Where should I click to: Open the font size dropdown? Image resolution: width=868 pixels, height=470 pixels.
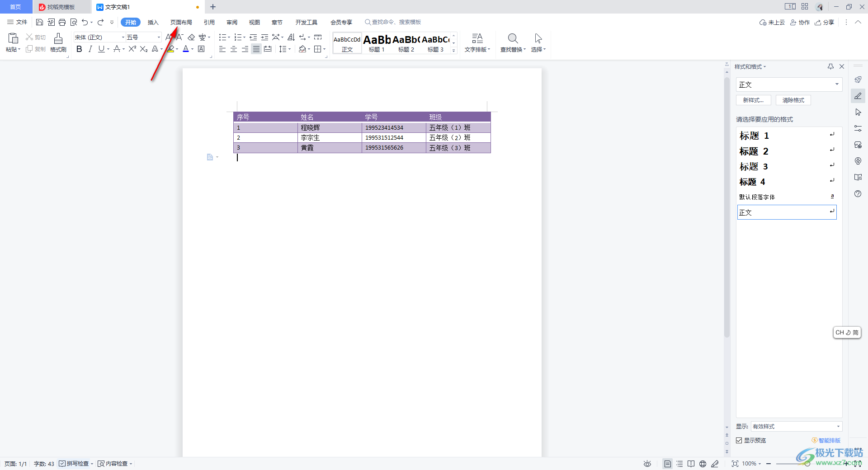(159, 37)
